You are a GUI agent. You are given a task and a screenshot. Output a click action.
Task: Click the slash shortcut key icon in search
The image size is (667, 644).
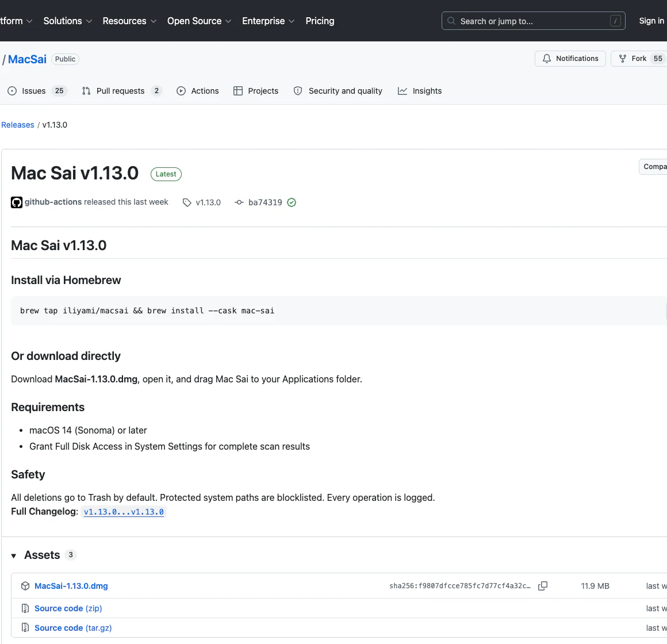pos(615,21)
